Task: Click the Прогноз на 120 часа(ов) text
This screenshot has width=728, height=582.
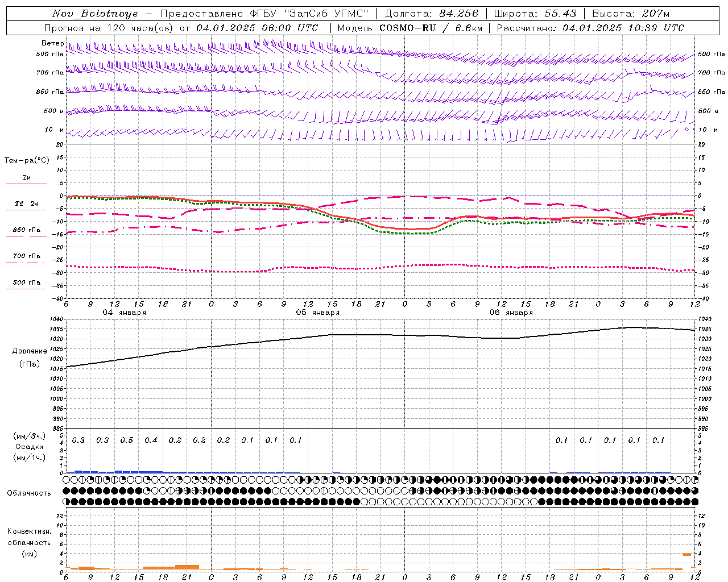Action: [109, 28]
